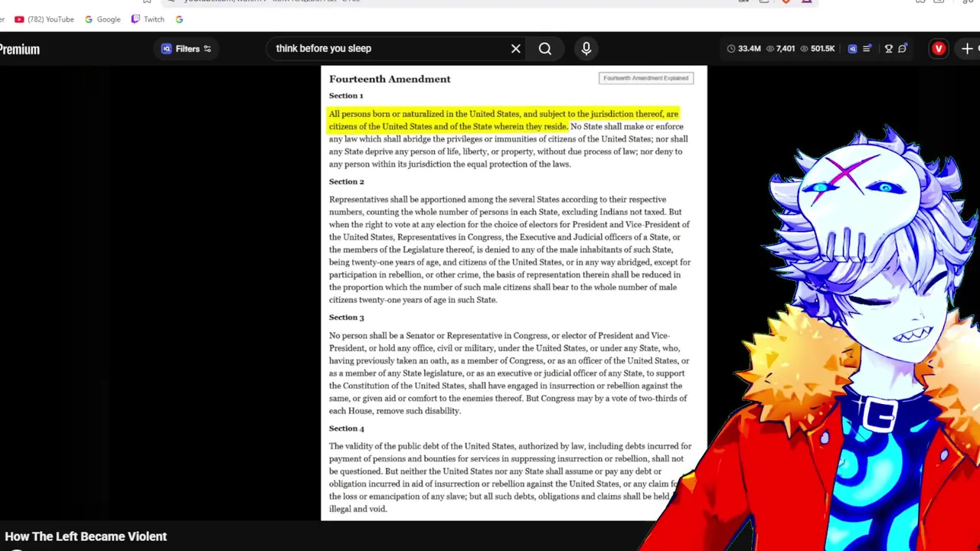
Task: Open the blue IQ extension icon in stats bar
Action: coord(852,49)
